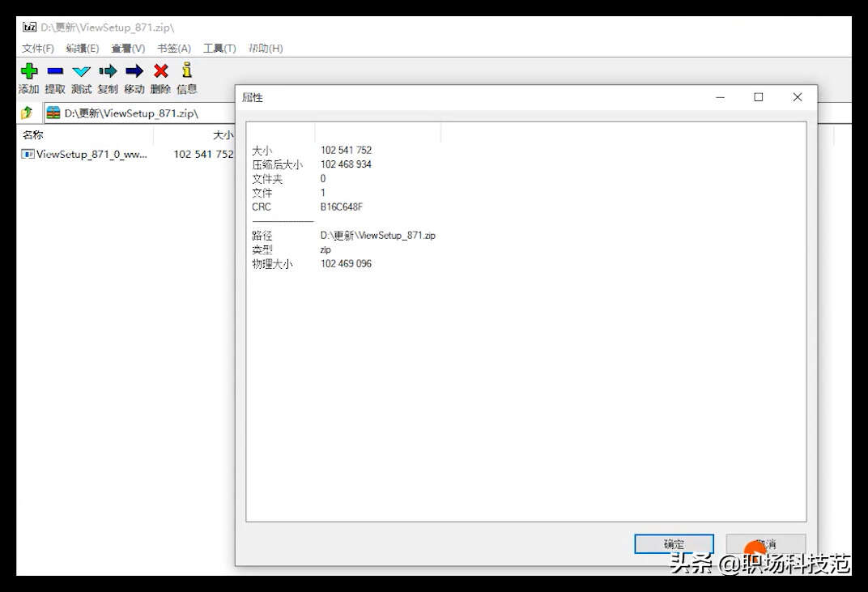
Task: Click the red Delete (删除) X icon
Action: click(161, 71)
